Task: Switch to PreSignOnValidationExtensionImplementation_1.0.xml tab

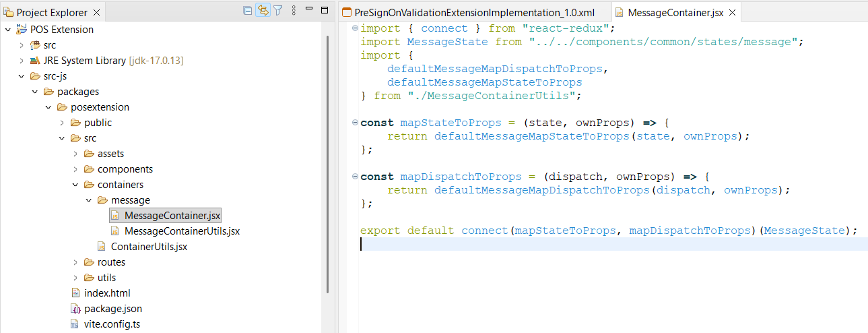Action: (474, 13)
